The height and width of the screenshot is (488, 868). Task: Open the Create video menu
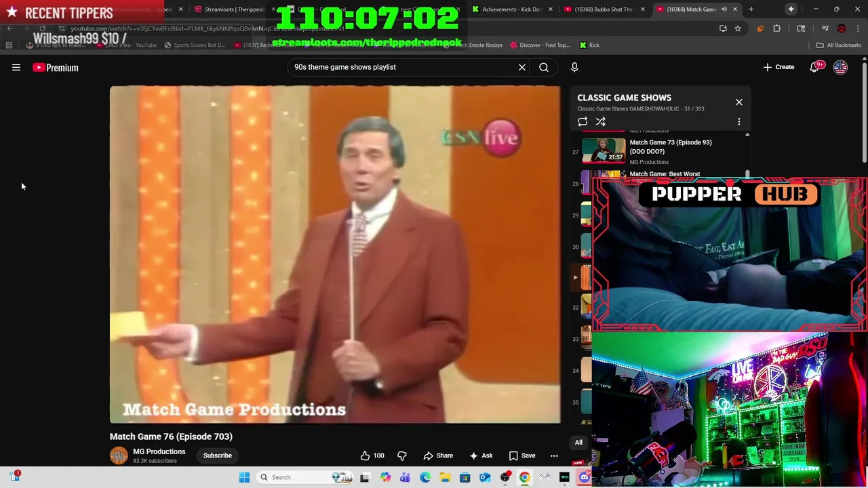(x=778, y=67)
